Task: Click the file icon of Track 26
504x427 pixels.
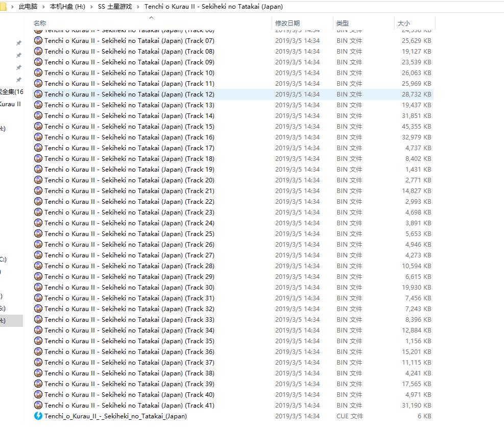Action: click(38, 244)
